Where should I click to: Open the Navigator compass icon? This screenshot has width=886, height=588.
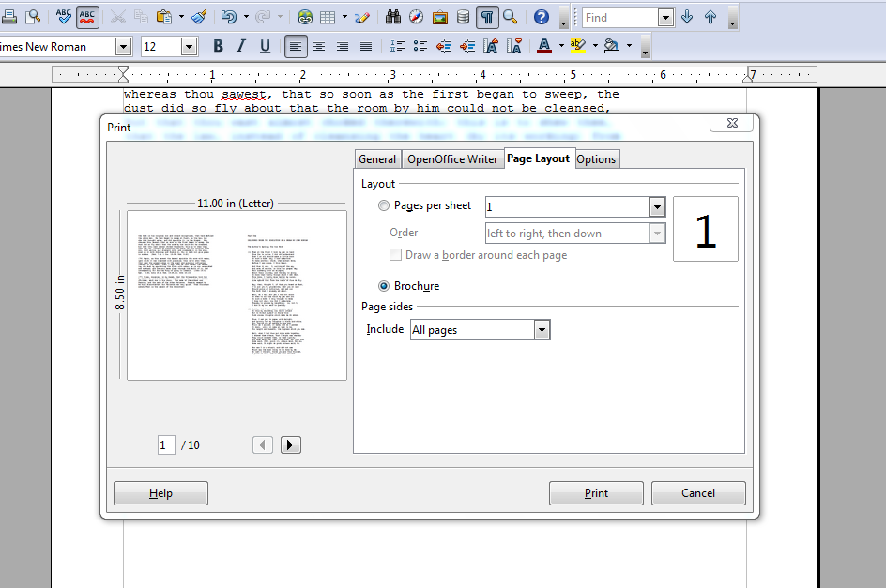pos(417,17)
